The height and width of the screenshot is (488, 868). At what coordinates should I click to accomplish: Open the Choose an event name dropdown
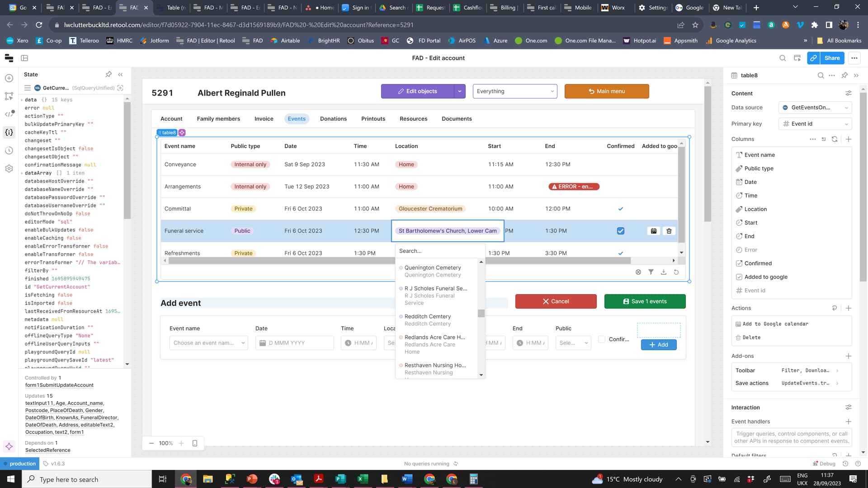pyautogui.click(x=208, y=343)
